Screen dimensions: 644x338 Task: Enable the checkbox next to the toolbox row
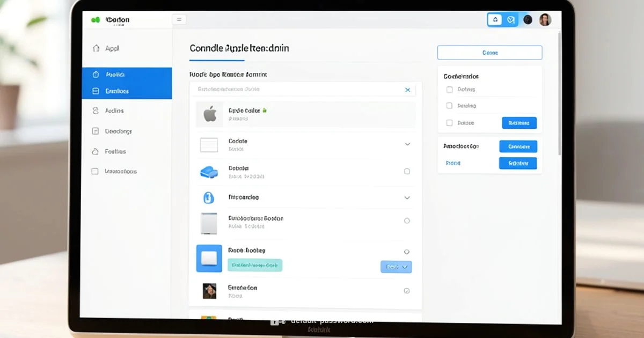(x=407, y=171)
